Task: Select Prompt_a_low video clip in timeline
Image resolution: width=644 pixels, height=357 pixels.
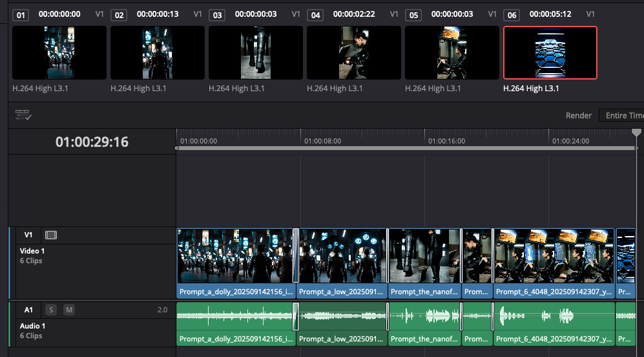Action: 342,263
